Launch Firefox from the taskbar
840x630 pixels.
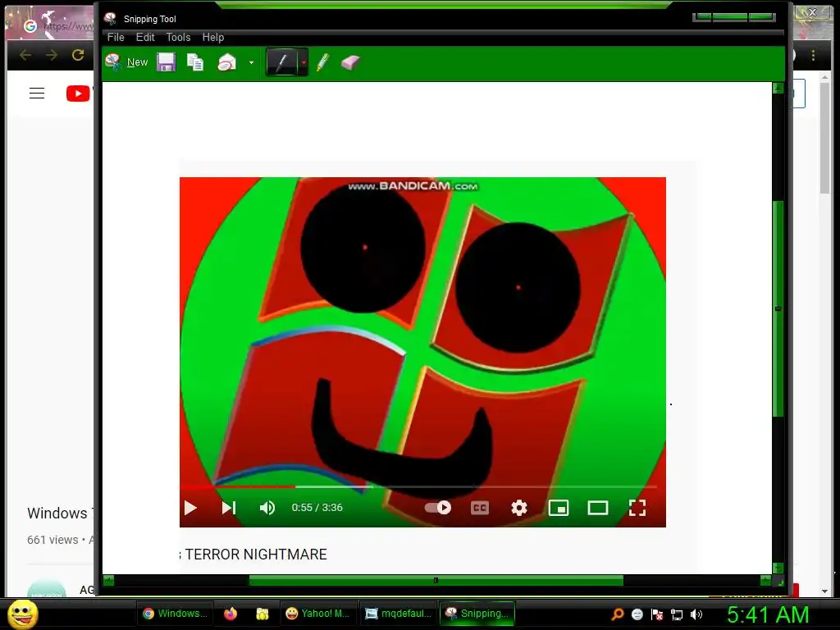(x=231, y=614)
